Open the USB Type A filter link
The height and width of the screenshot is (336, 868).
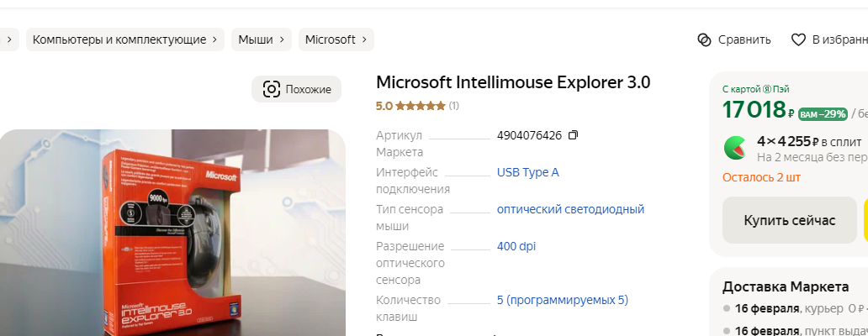point(528,172)
